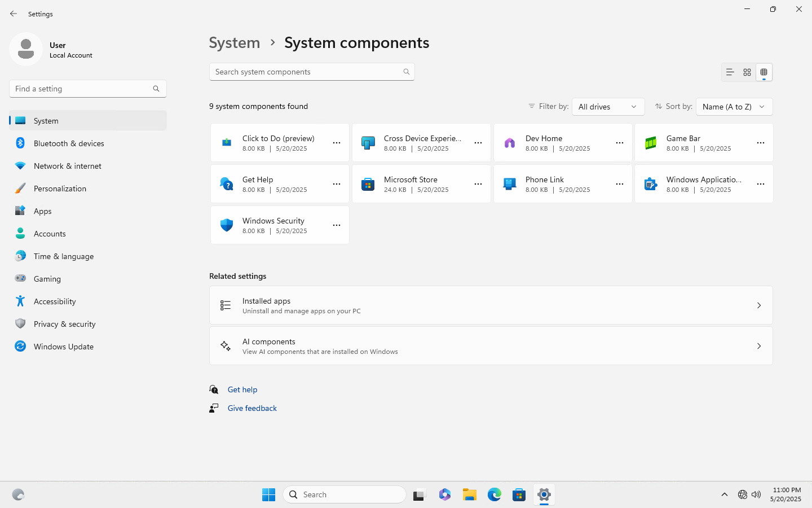
Task: Select System in the sidebar
Action: pos(88,121)
